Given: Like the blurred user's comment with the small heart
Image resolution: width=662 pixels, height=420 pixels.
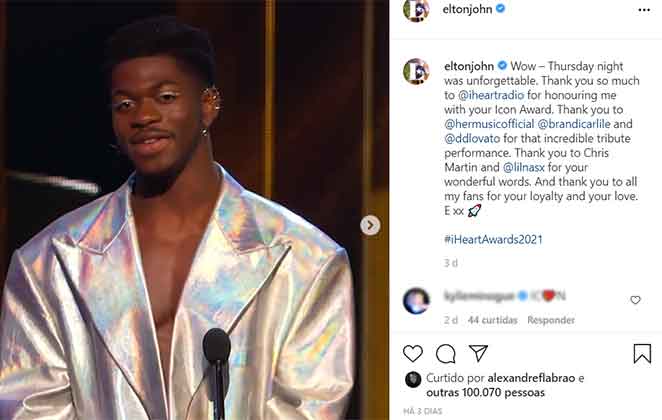Looking at the screenshot, I should pos(635,300).
